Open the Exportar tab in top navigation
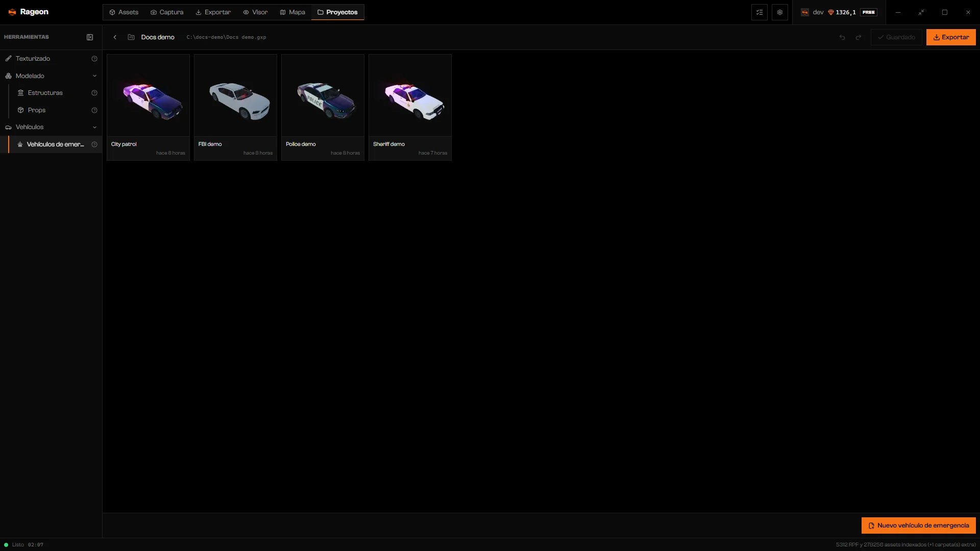This screenshot has height=551, width=980. click(213, 12)
